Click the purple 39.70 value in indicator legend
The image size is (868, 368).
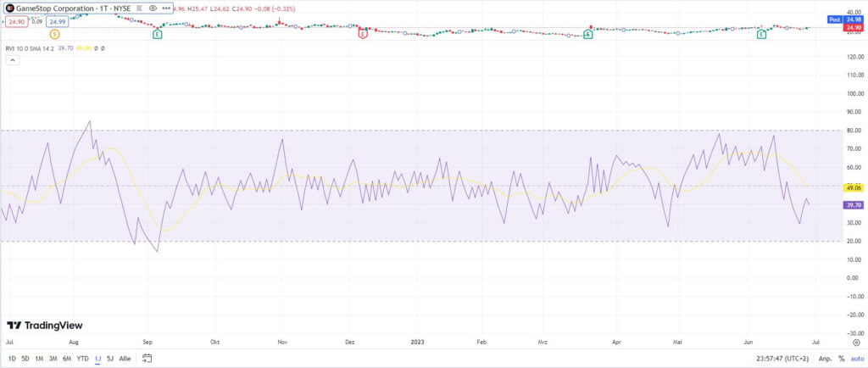pyautogui.click(x=65, y=48)
